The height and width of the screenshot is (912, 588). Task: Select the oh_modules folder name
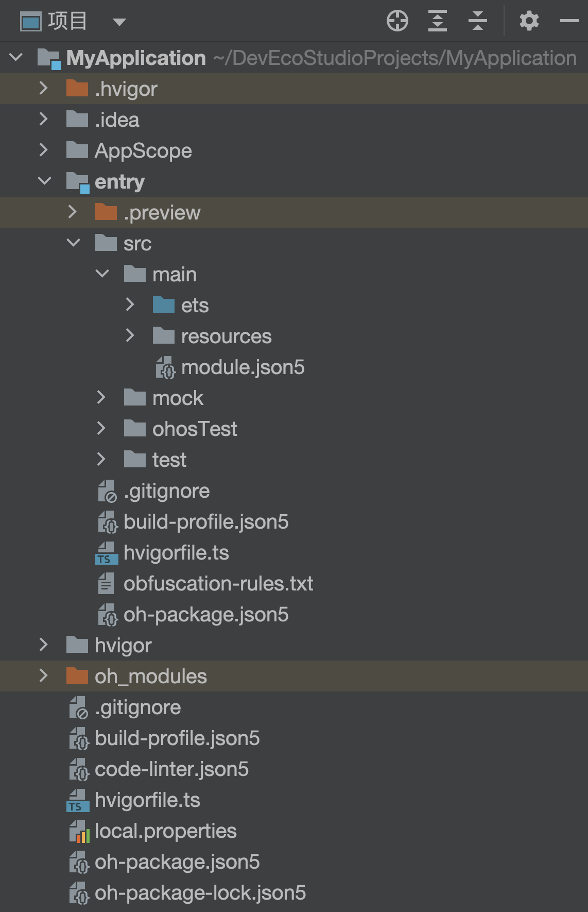click(151, 677)
